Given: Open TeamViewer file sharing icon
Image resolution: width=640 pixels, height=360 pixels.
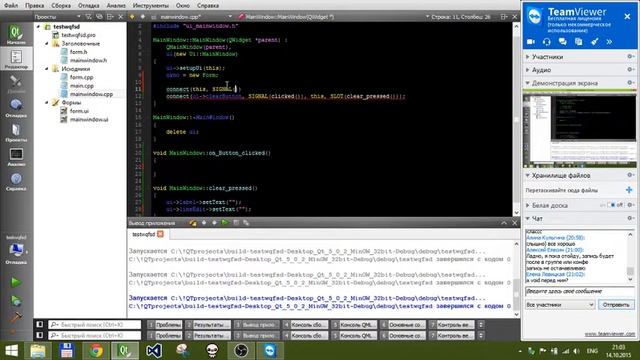Looking at the screenshot, I should tap(578, 42).
